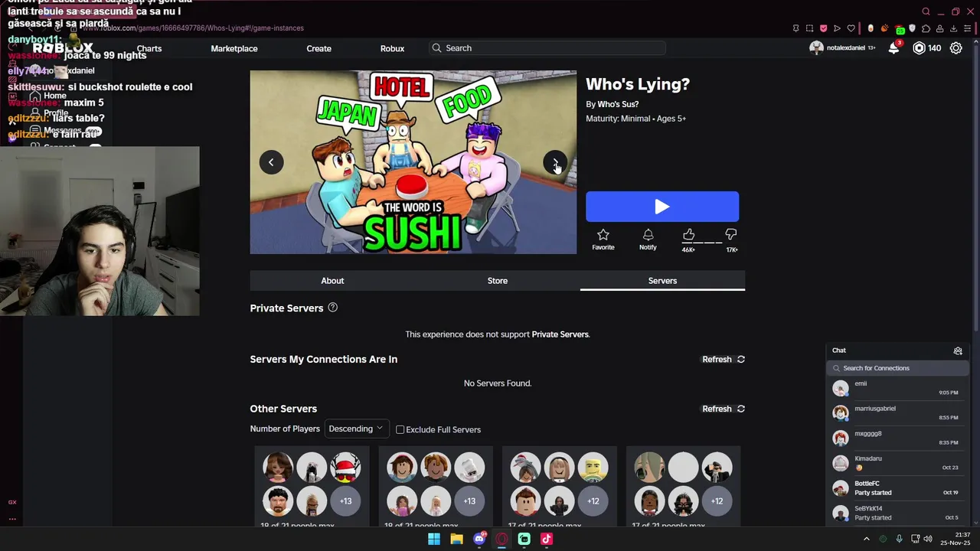Open browser tab search magnifier icon
This screenshot has width=980, height=551.
pyautogui.click(x=926, y=11)
